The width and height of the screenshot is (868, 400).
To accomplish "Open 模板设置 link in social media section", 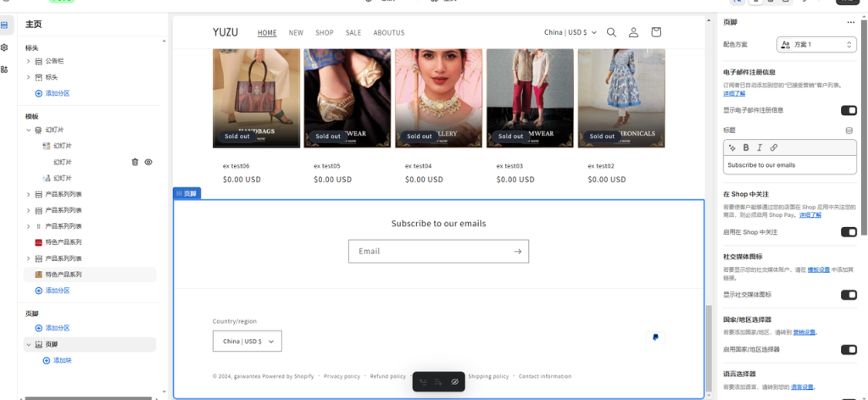I will click(819, 270).
